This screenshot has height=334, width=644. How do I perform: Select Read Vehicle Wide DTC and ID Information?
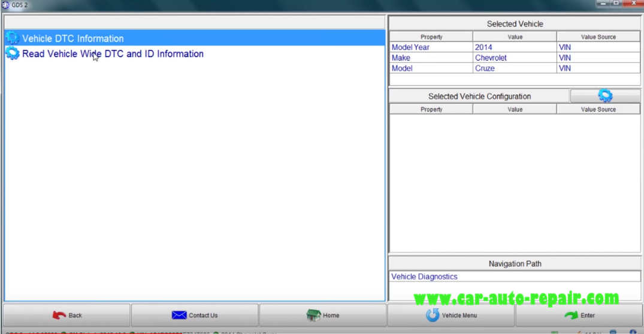(195, 53)
